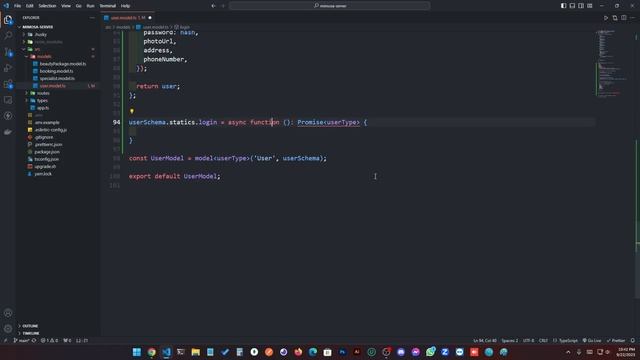Open the Terminal menu

pyautogui.click(x=108, y=6)
